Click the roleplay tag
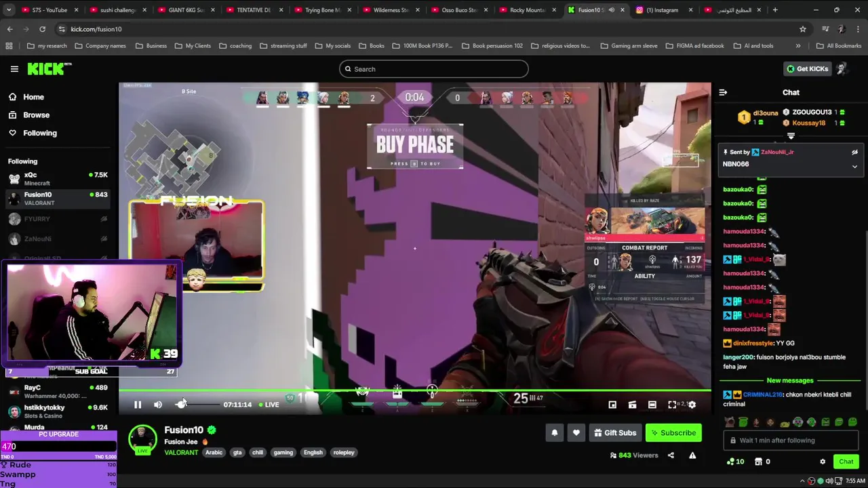 point(344,452)
